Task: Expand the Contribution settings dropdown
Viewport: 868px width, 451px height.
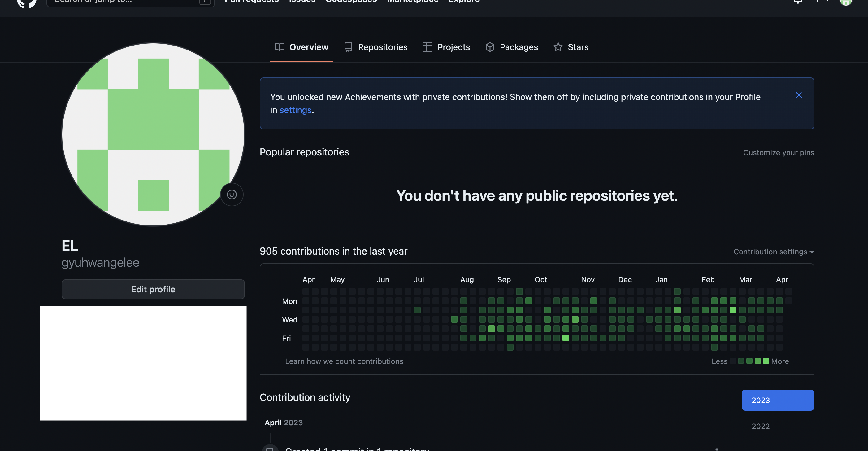Action: tap(774, 252)
